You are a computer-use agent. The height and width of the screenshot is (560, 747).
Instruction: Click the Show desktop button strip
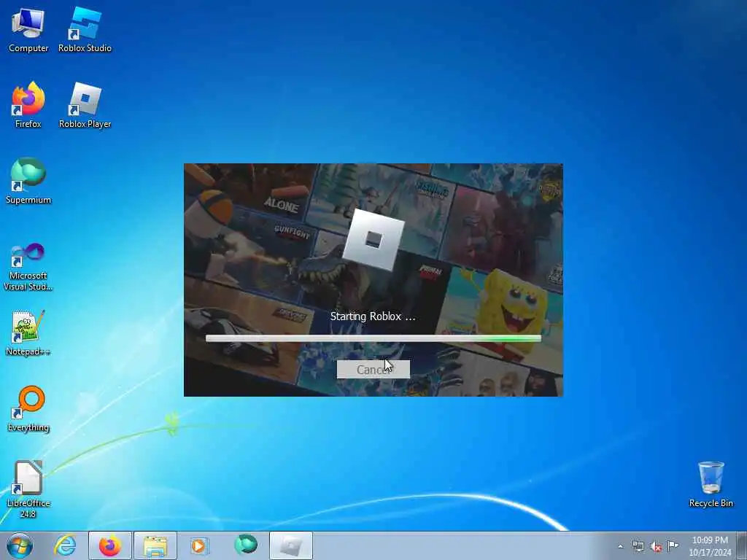(x=742, y=545)
